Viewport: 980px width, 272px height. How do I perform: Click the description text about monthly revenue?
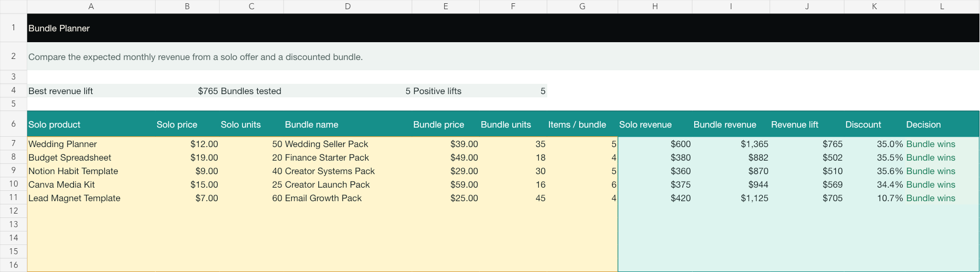[x=195, y=57]
